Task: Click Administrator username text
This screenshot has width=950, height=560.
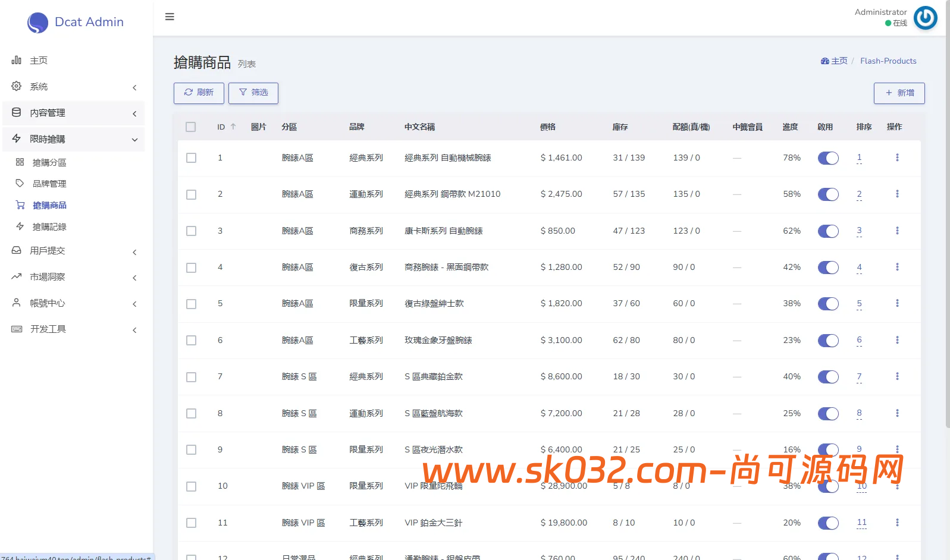Action: point(880,12)
